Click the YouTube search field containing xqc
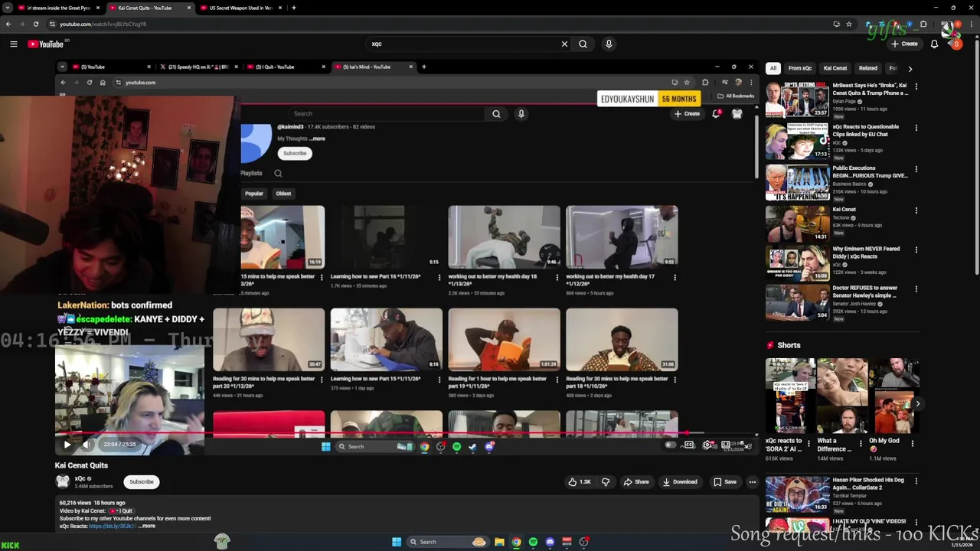This screenshot has height=551, width=980. click(x=463, y=44)
